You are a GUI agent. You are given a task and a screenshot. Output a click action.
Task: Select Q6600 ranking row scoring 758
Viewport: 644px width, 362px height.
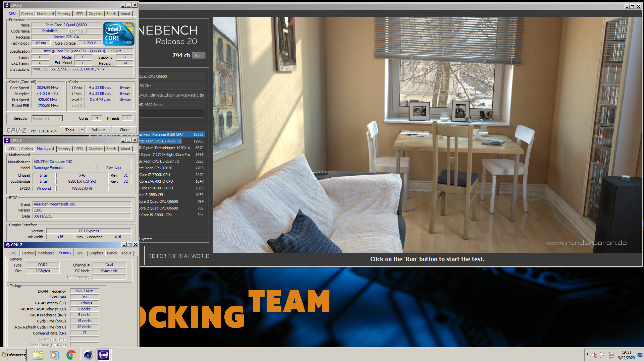click(172, 208)
